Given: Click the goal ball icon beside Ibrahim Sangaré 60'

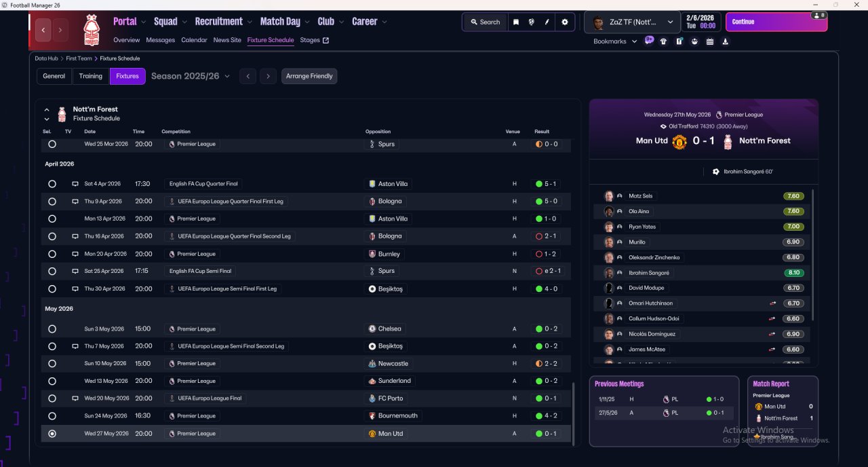Looking at the screenshot, I should click(x=716, y=172).
